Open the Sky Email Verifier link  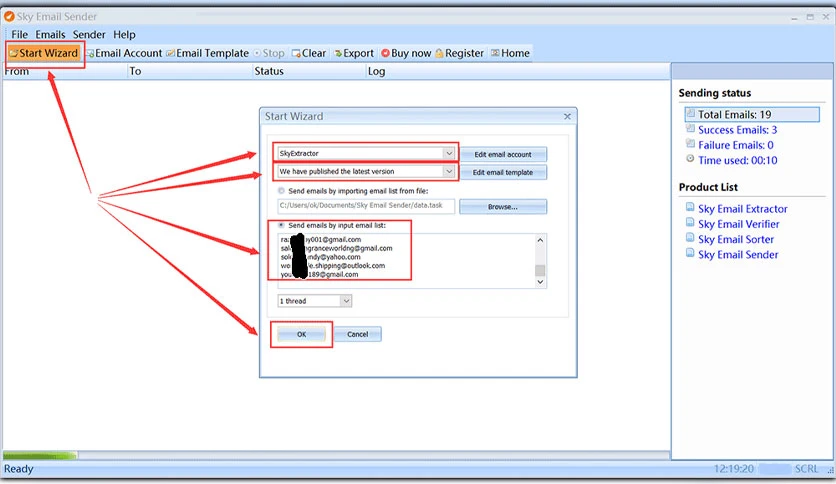[x=738, y=224]
